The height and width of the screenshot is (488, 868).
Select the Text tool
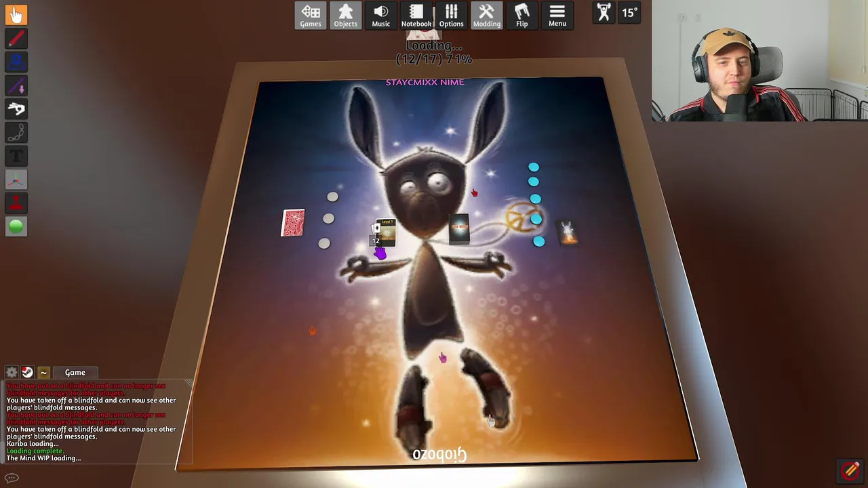(x=16, y=156)
